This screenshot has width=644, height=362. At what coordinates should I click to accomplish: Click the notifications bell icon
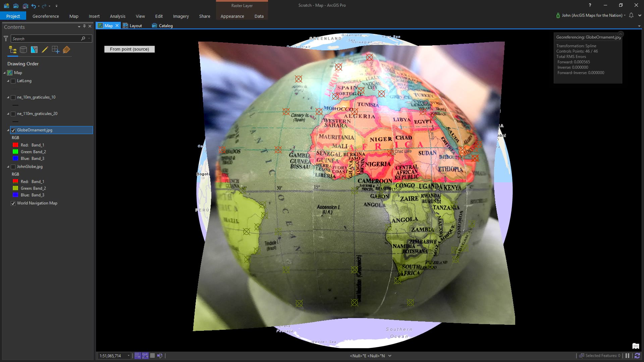[631, 15]
